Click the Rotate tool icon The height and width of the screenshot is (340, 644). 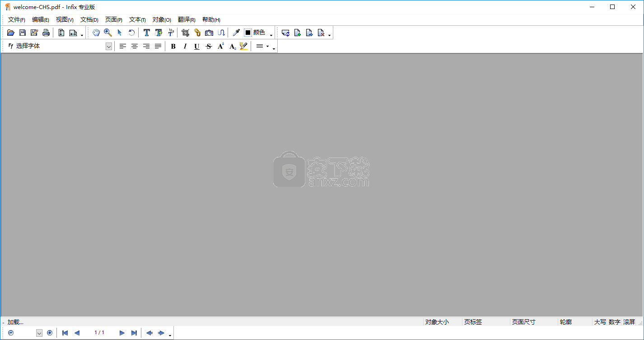(x=131, y=33)
